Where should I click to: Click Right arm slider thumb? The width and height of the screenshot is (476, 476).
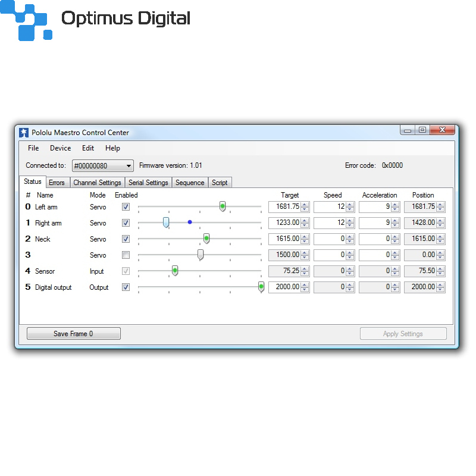166,222
